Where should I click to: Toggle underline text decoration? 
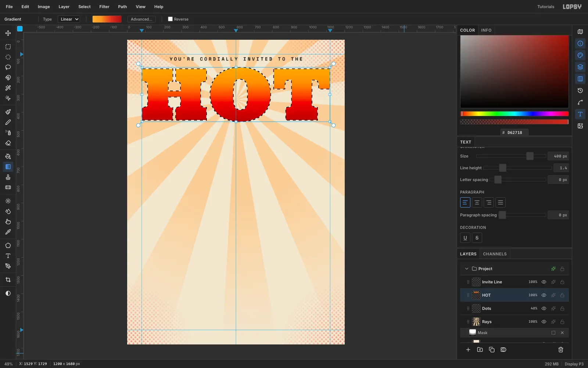coord(465,238)
